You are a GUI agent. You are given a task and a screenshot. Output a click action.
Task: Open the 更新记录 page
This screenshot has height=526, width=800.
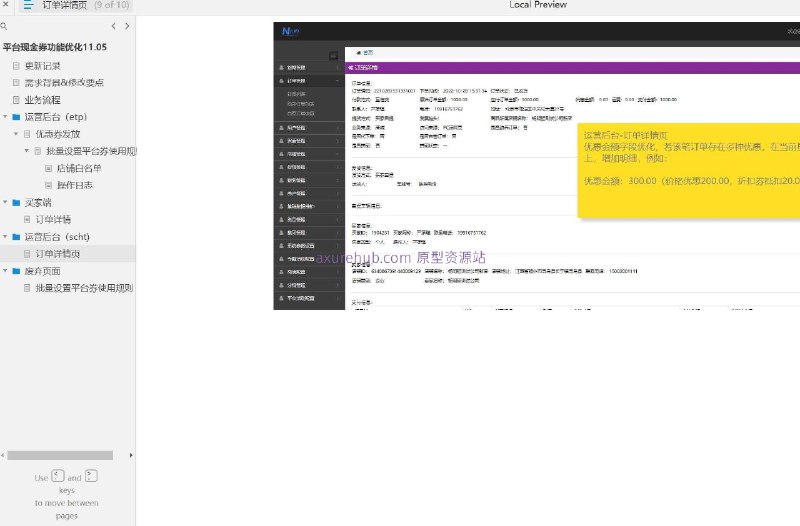(x=42, y=66)
